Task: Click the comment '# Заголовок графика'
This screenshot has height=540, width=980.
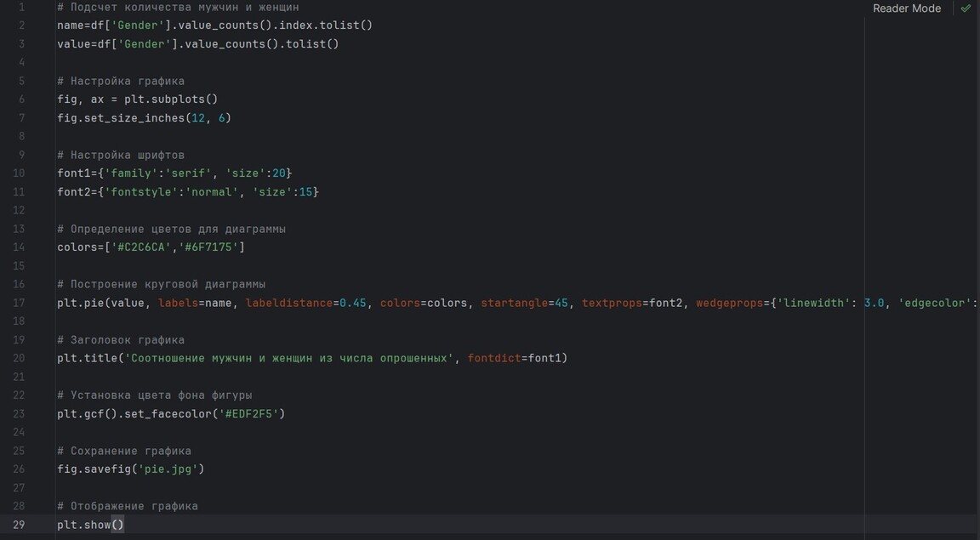Action: click(x=121, y=339)
